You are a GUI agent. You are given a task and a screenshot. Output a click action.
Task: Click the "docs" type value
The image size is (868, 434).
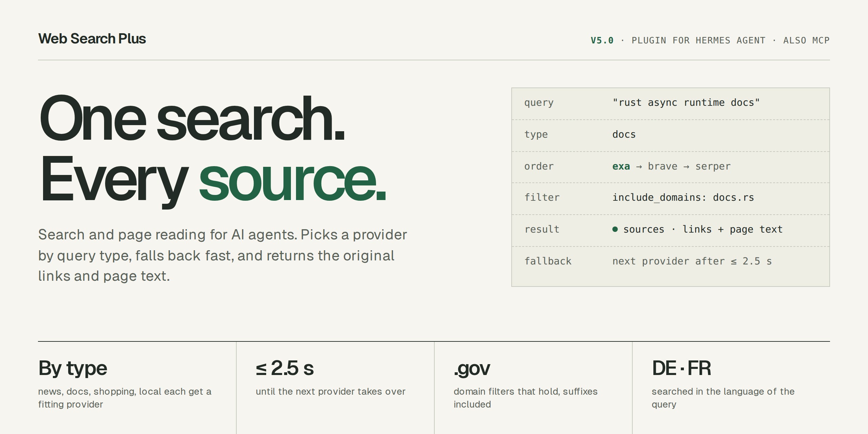[624, 134]
